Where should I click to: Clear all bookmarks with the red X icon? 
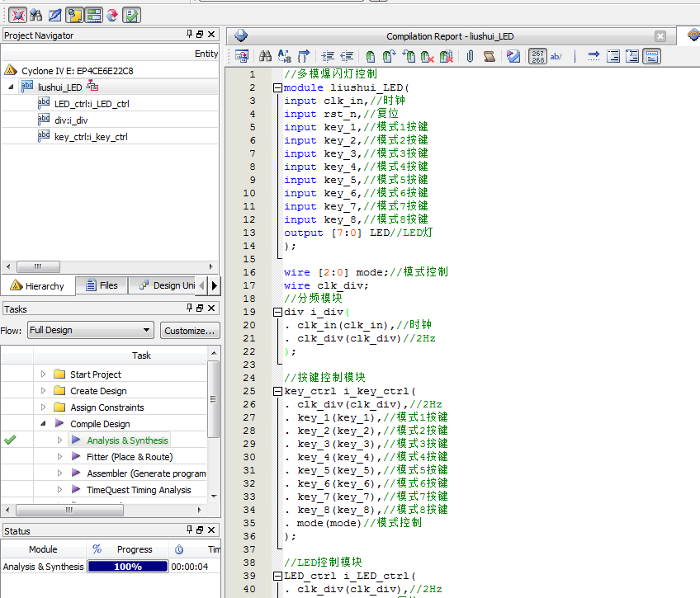click(428, 56)
